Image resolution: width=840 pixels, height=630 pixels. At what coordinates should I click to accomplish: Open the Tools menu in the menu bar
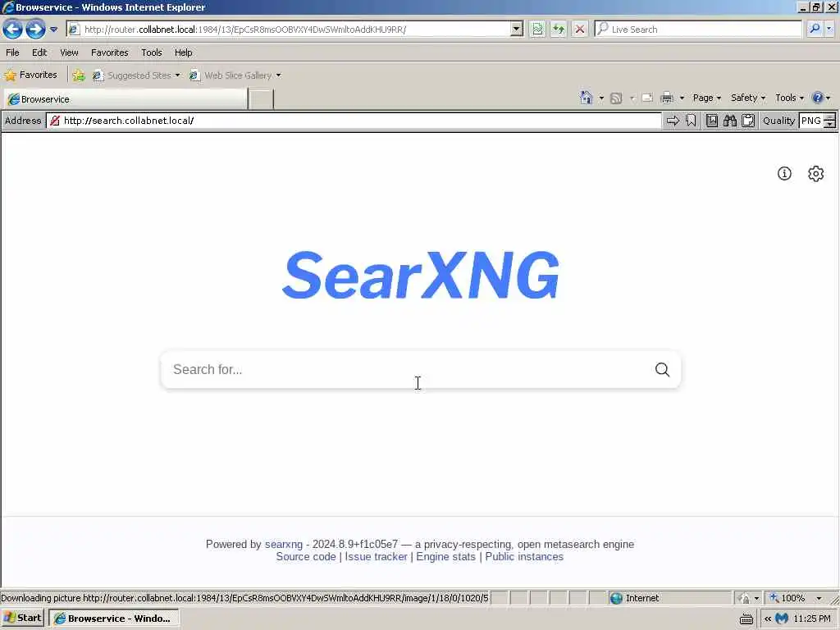coord(152,52)
